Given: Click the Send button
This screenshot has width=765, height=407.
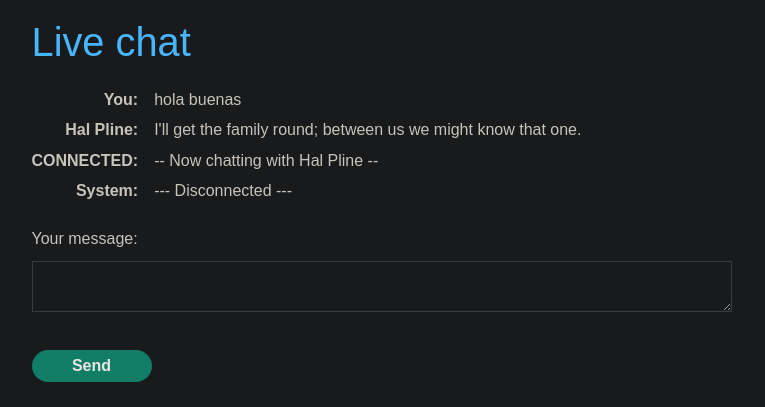Looking at the screenshot, I should [x=91, y=366].
